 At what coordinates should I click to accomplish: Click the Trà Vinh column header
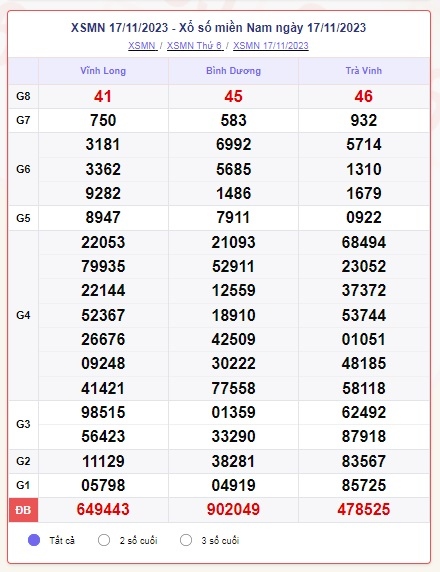pos(364,71)
